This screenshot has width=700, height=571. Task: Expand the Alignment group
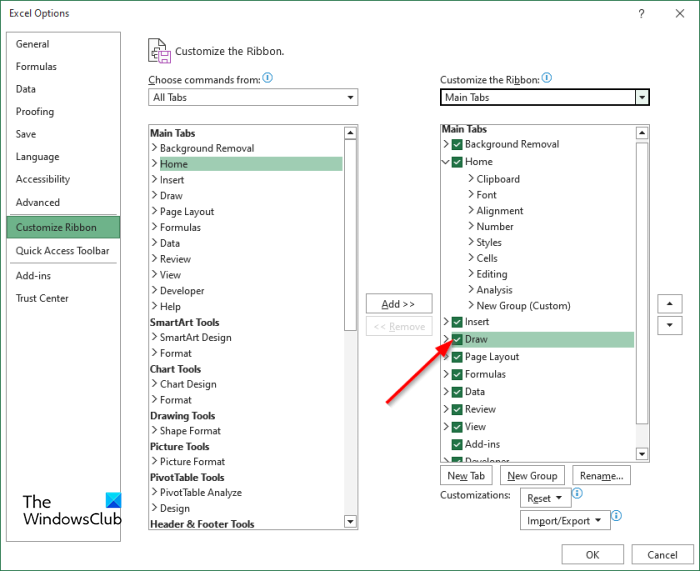point(471,210)
